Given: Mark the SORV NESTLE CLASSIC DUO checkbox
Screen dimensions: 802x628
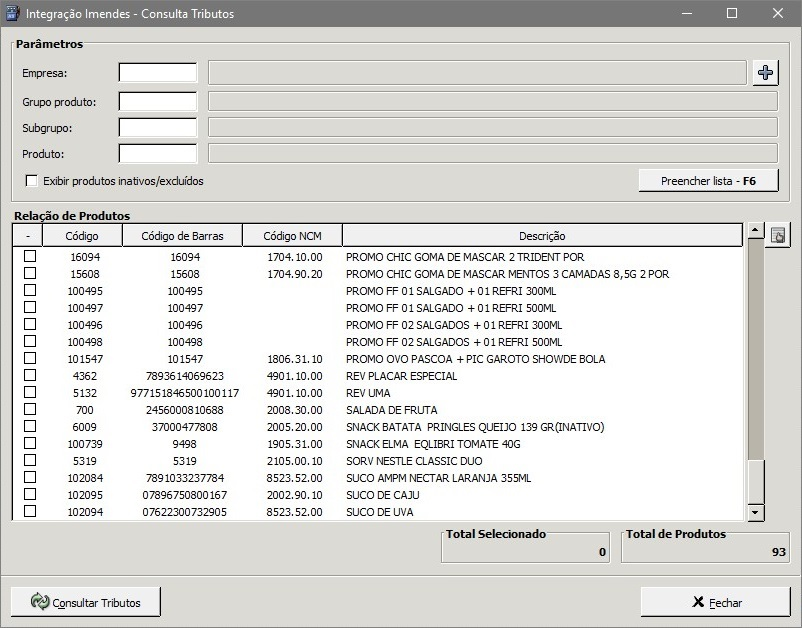Looking at the screenshot, I should pos(30,461).
